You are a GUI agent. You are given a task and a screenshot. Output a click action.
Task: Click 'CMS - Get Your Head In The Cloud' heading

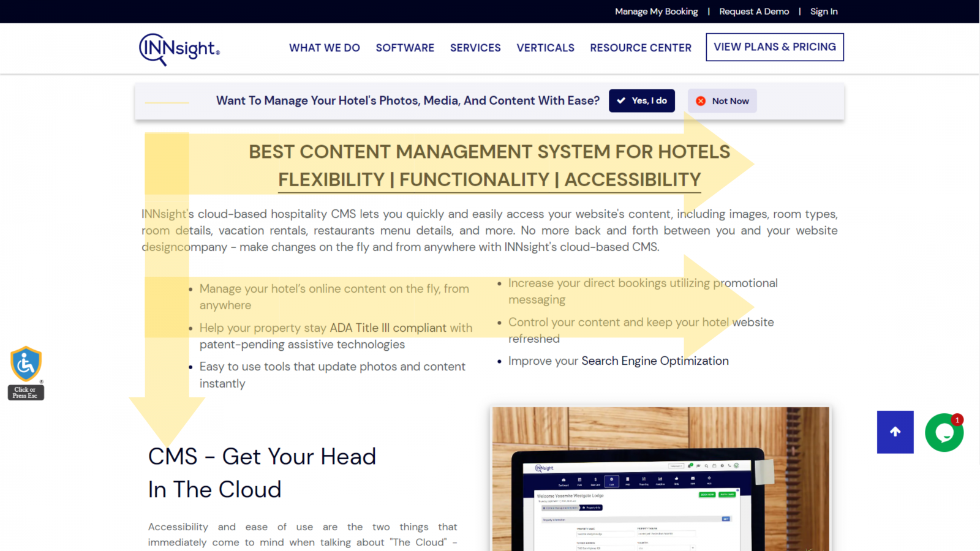262,473
